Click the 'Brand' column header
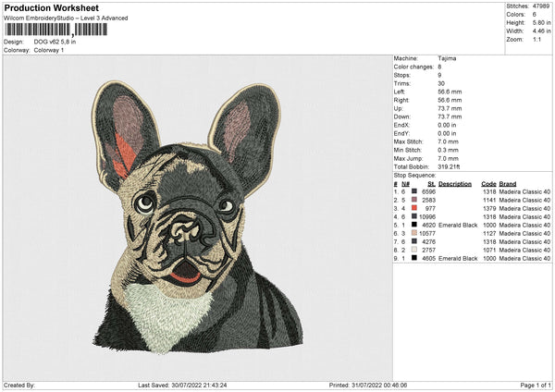 [x=508, y=184]
